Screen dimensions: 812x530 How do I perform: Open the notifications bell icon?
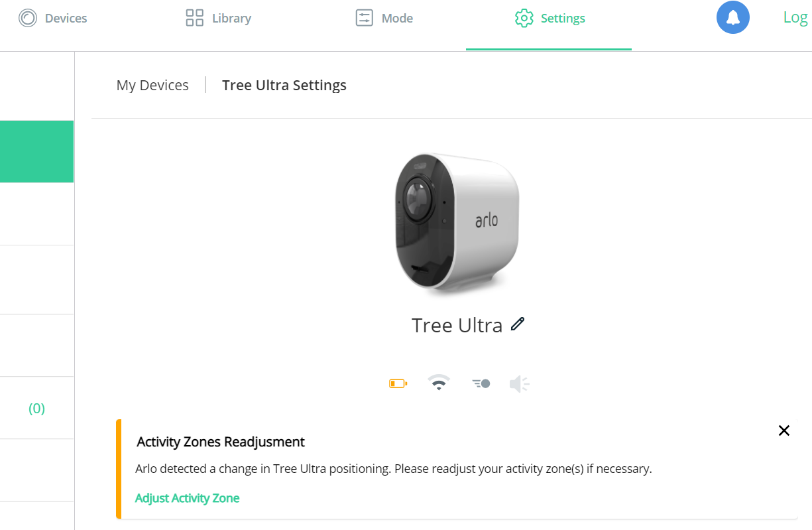tap(732, 17)
